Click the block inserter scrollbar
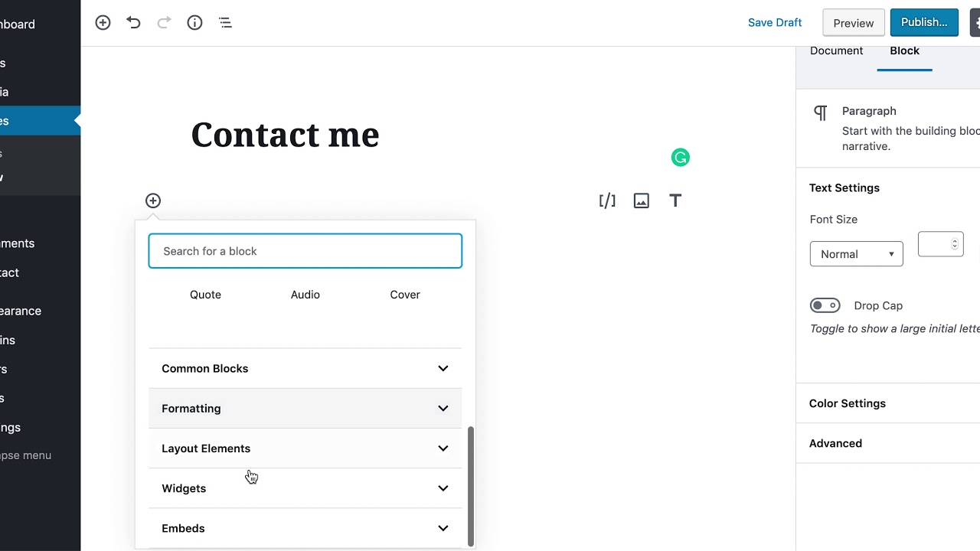This screenshot has width=980, height=551. coord(471,485)
